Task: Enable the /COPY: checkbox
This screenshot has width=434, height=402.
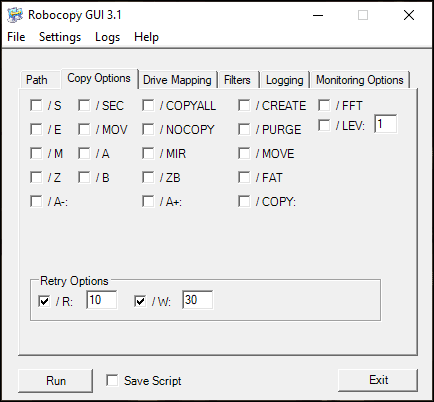Action: pos(244,202)
